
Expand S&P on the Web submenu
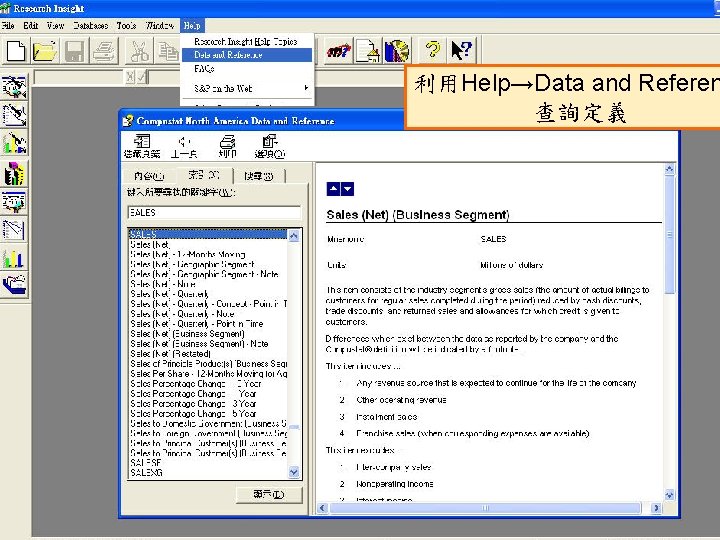click(246, 89)
